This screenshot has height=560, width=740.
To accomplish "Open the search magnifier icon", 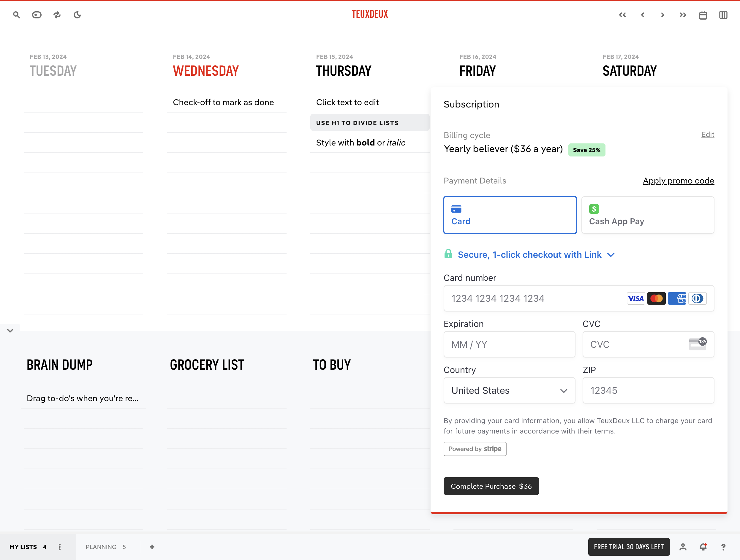I will point(16,15).
